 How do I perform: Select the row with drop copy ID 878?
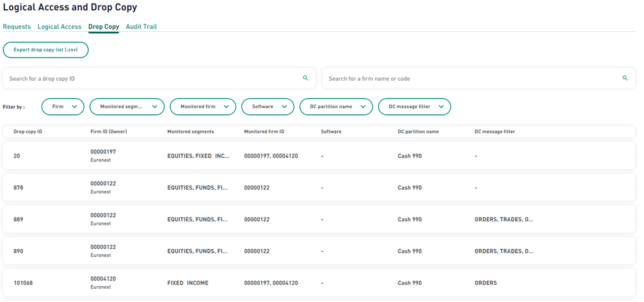319,188
